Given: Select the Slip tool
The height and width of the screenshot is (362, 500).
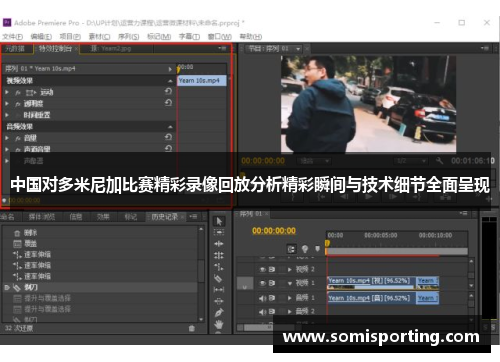Looking at the screenshot, I should tap(219, 290).
